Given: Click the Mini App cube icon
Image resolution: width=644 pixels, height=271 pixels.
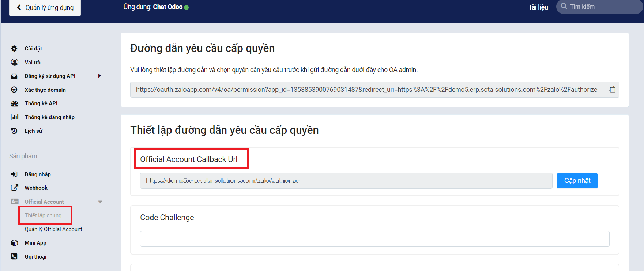Looking at the screenshot, I should 14,243.
